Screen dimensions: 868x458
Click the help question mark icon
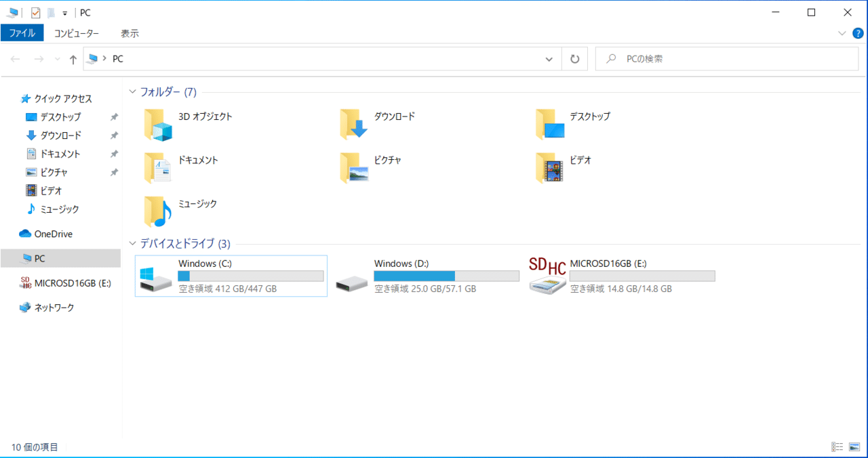(x=858, y=33)
